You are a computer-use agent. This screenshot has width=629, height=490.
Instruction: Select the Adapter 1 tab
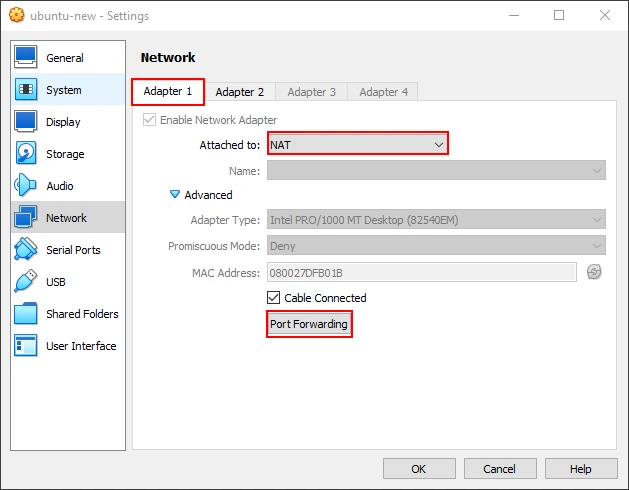tap(168, 92)
